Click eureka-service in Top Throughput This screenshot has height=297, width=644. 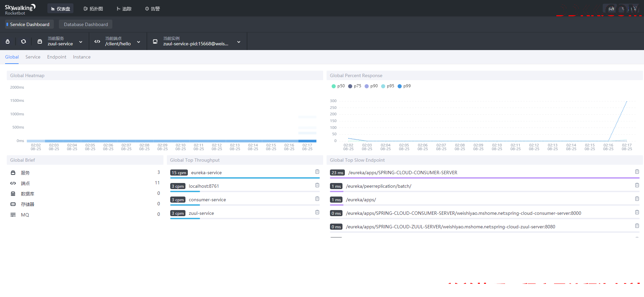click(x=206, y=173)
